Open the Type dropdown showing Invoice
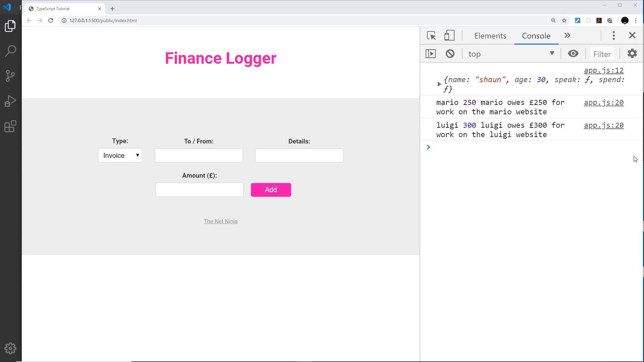Image resolution: width=644 pixels, height=362 pixels. tap(120, 156)
